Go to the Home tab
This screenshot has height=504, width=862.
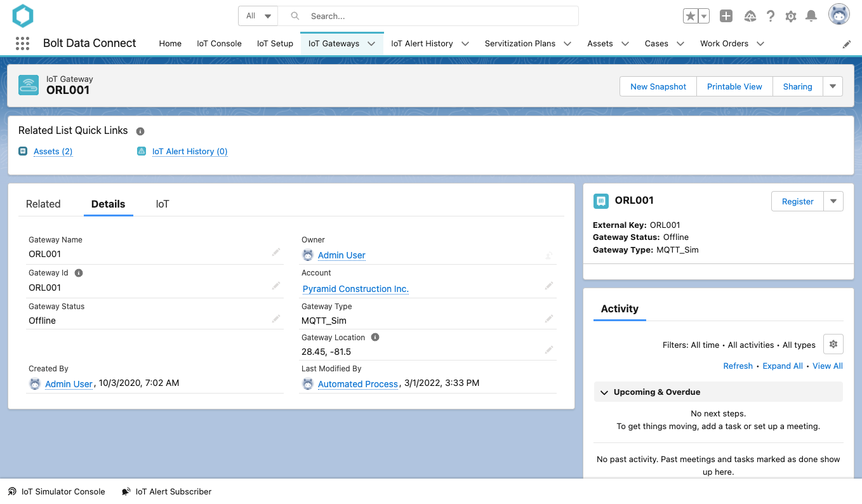coord(170,44)
